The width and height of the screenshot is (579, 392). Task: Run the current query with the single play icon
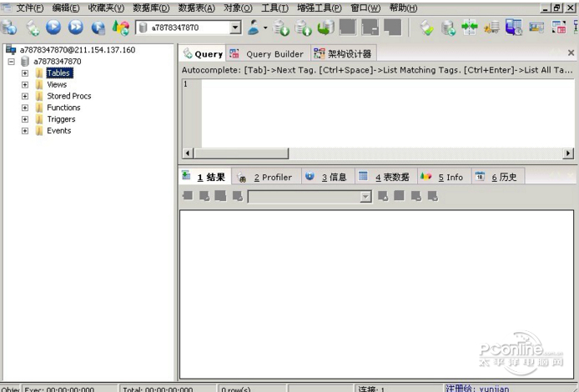click(53, 28)
